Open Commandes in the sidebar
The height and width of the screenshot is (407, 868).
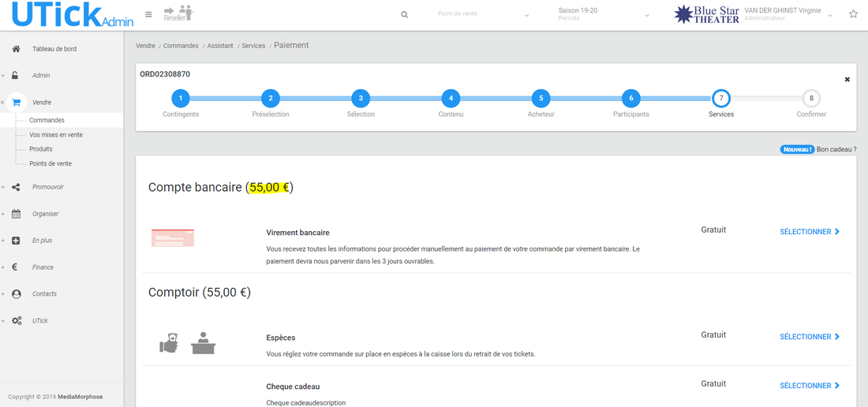pos(47,121)
